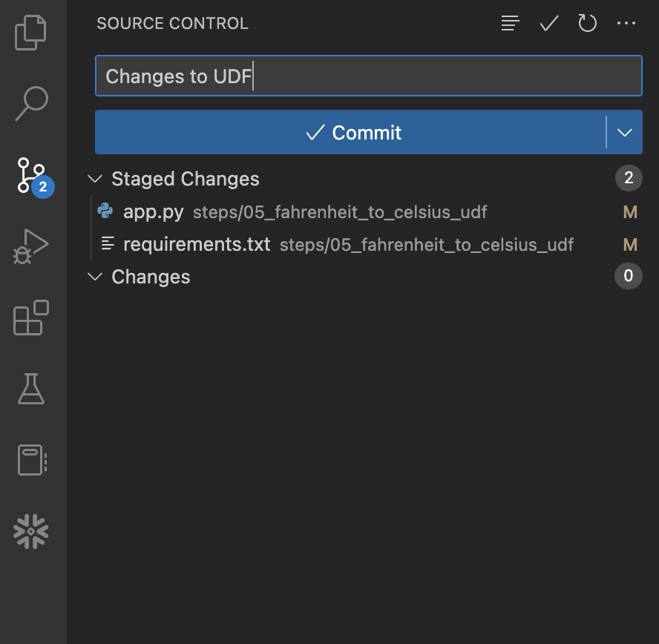Refresh the source control repository

click(587, 23)
